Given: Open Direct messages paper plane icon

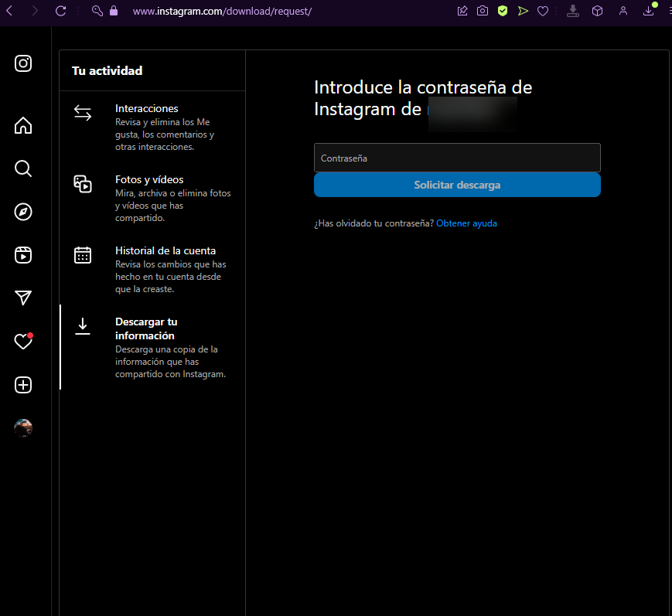Looking at the screenshot, I should click(x=23, y=298).
